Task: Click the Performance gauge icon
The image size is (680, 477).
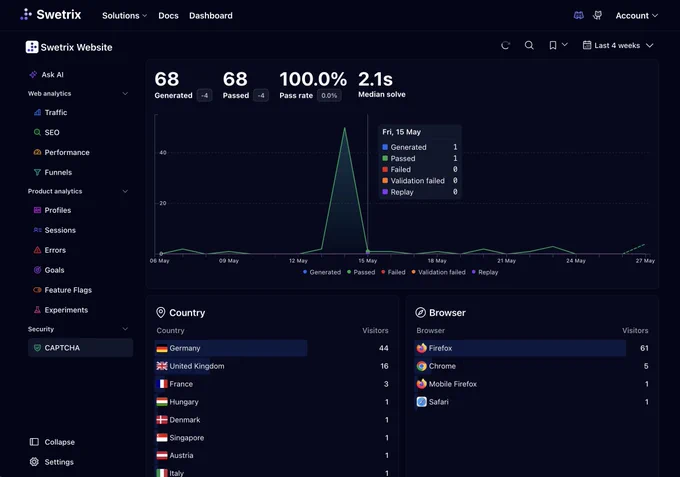Action: [37, 152]
